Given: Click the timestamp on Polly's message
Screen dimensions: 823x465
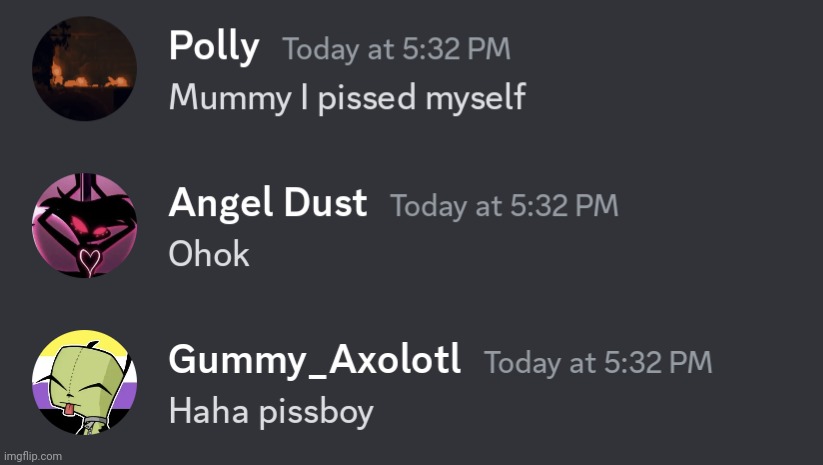Looking at the screenshot, I should [x=396, y=49].
